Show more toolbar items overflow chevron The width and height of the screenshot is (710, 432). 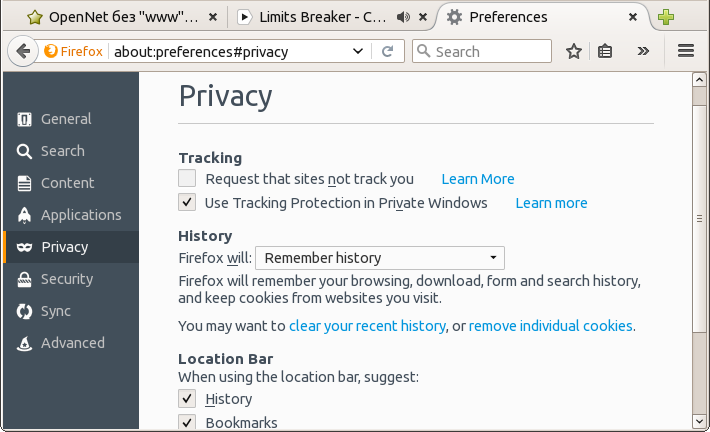[643, 52]
